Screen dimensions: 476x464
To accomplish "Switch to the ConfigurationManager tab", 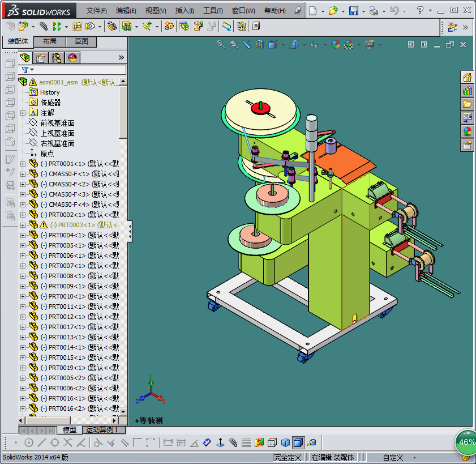I will pos(56,57).
